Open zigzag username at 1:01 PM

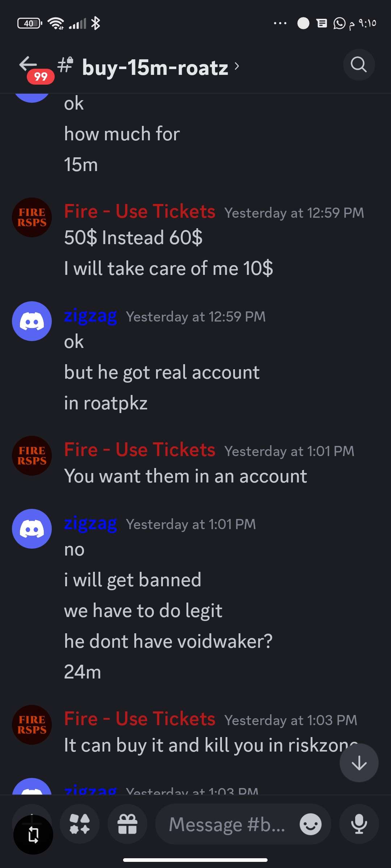[91, 523]
